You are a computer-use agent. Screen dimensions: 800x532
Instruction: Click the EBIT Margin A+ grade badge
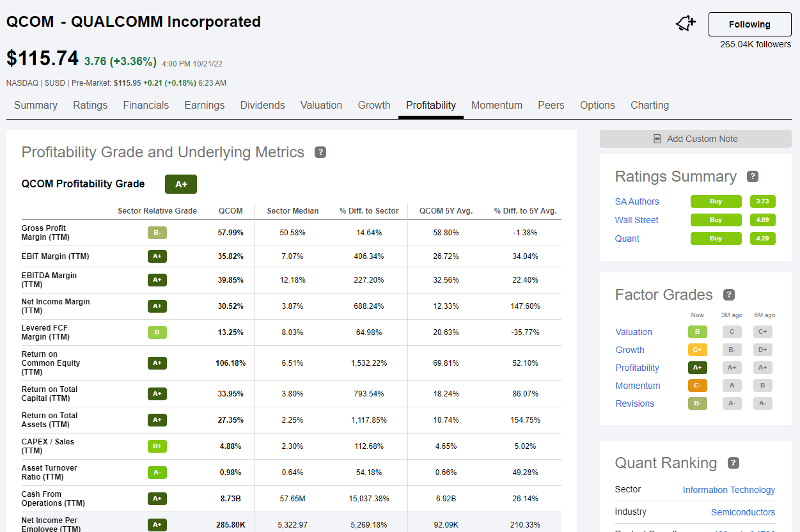[157, 256]
